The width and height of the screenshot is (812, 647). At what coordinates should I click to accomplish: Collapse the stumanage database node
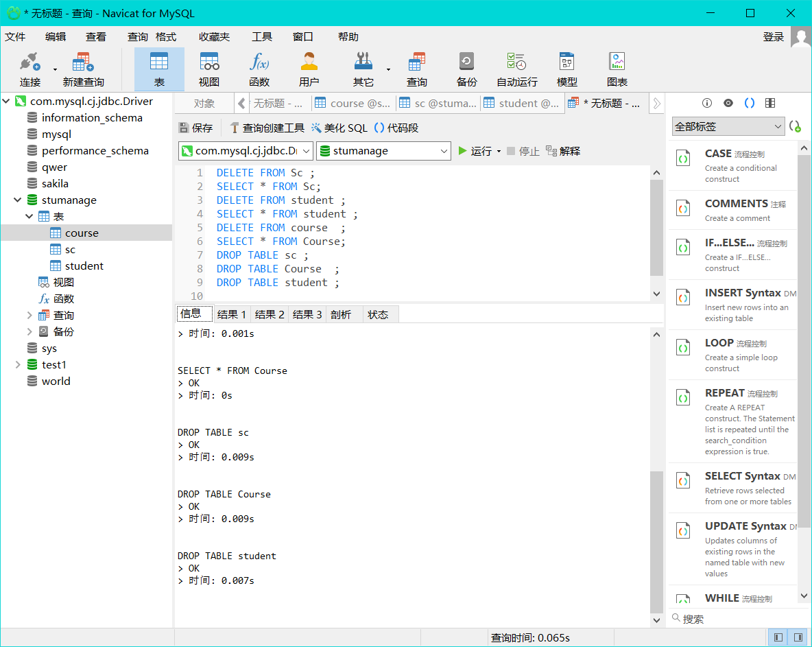click(x=18, y=200)
